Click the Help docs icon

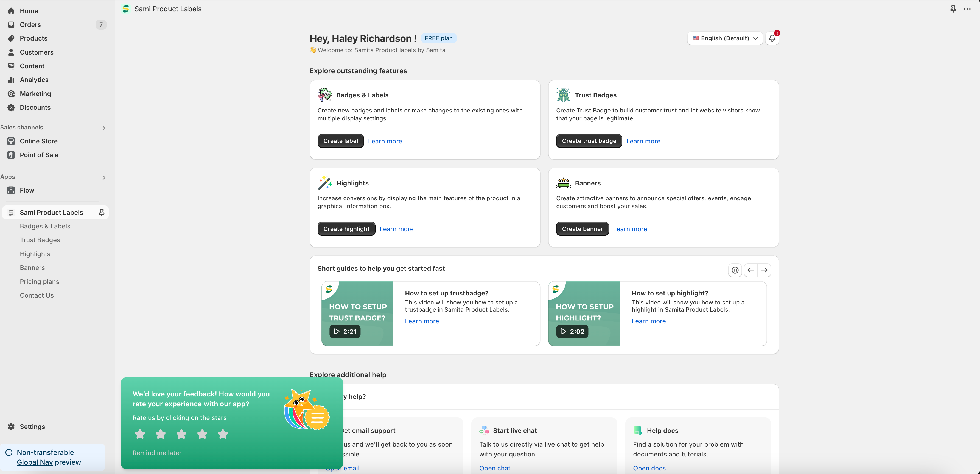click(x=638, y=430)
